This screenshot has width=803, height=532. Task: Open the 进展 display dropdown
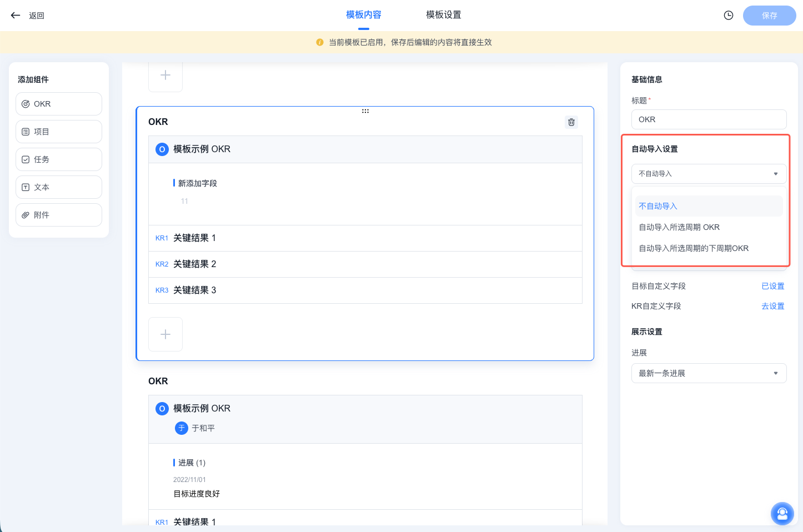(709, 373)
